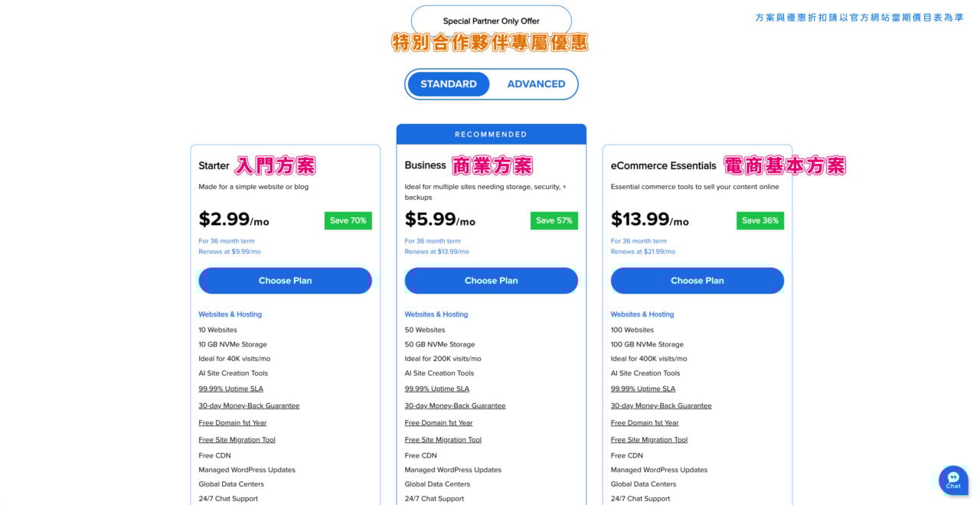The image size is (980, 505).
Task: Switch to the STANDARD pricing tab
Action: coord(449,83)
